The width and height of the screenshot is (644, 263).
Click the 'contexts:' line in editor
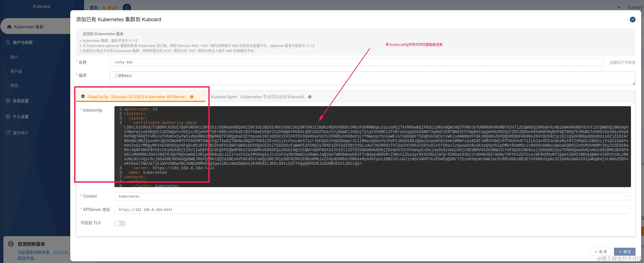point(135,177)
